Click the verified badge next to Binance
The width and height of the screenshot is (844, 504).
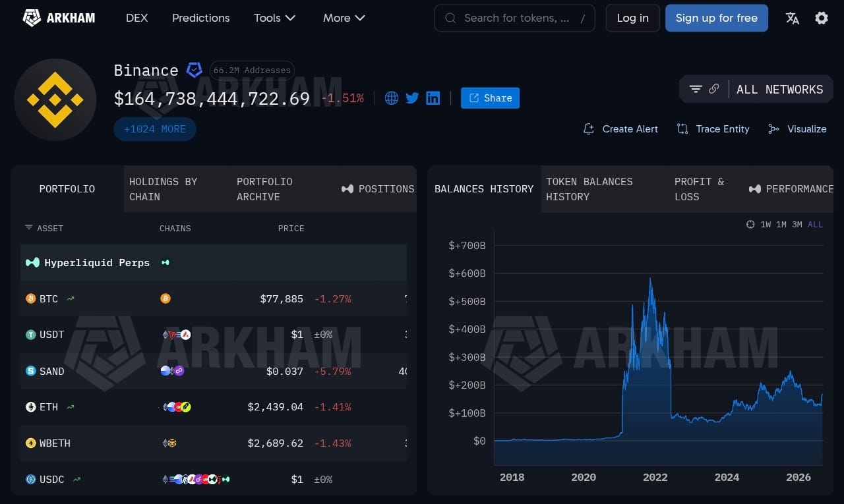tap(194, 70)
